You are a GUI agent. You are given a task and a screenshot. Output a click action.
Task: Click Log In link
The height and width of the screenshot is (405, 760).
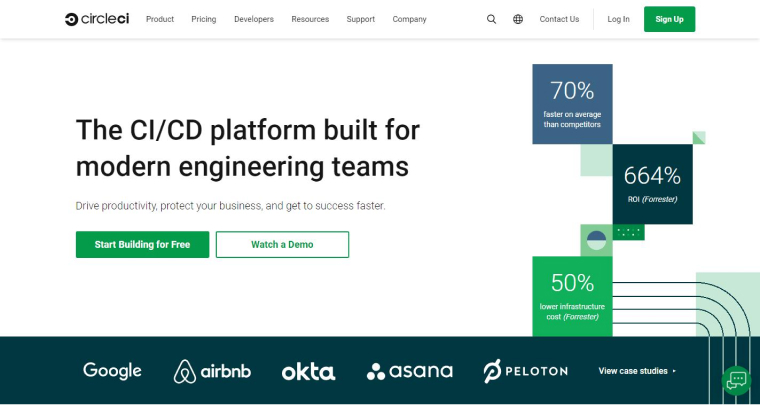click(x=618, y=19)
